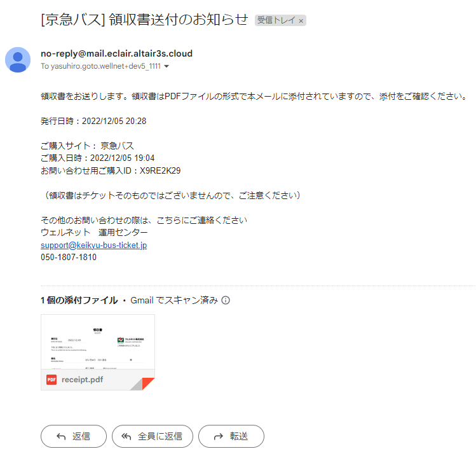Expand recipient details dropdown arrow
The image size is (476, 463).
click(167, 66)
